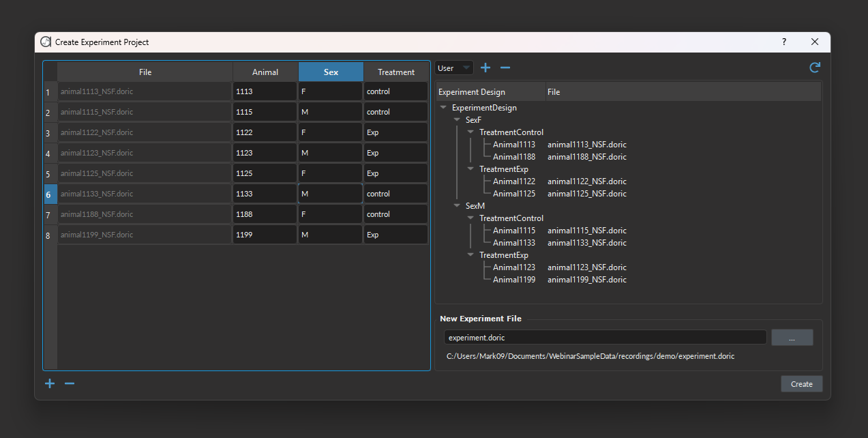Collapse the SexM tree node

(458, 206)
